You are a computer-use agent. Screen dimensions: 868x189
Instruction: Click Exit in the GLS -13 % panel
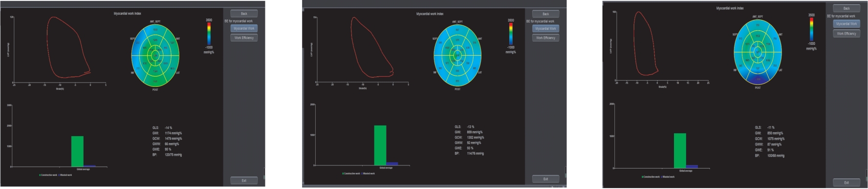pyautogui.click(x=545, y=179)
